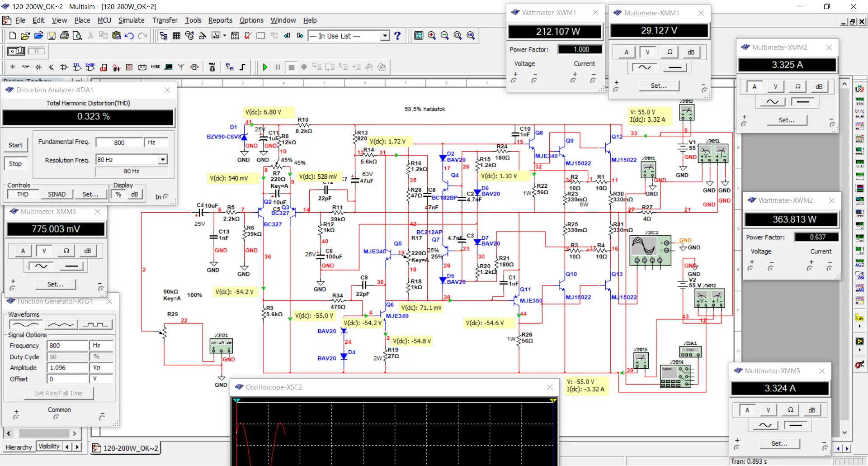Stop the simulation
Screen dimensions: 868x466
(x=292, y=67)
